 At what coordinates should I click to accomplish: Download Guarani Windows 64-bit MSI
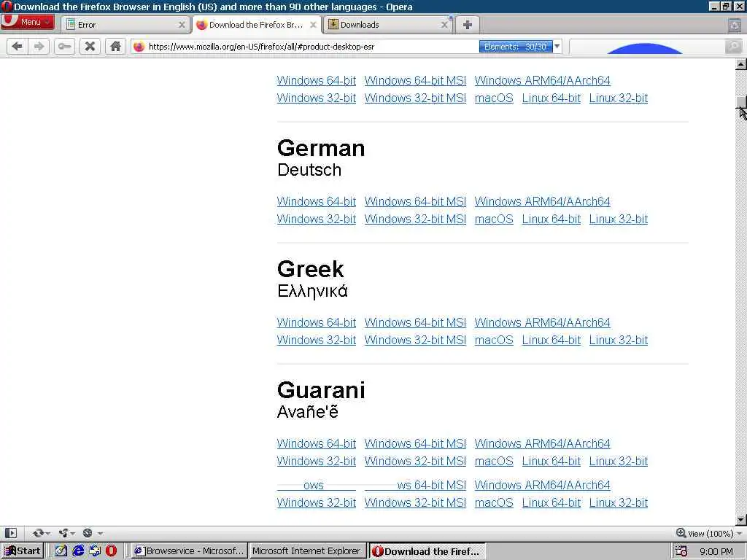pos(415,443)
